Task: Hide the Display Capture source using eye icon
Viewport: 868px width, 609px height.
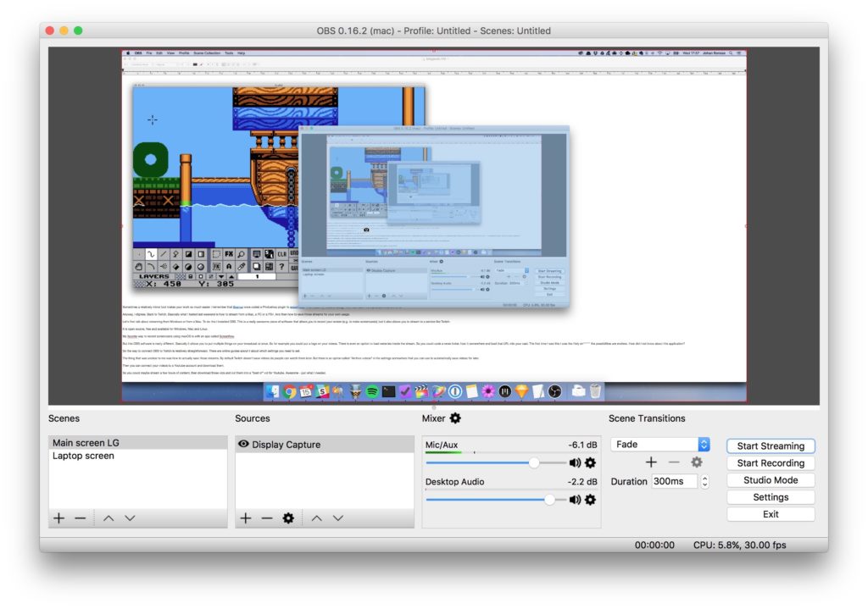Action: 243,444
